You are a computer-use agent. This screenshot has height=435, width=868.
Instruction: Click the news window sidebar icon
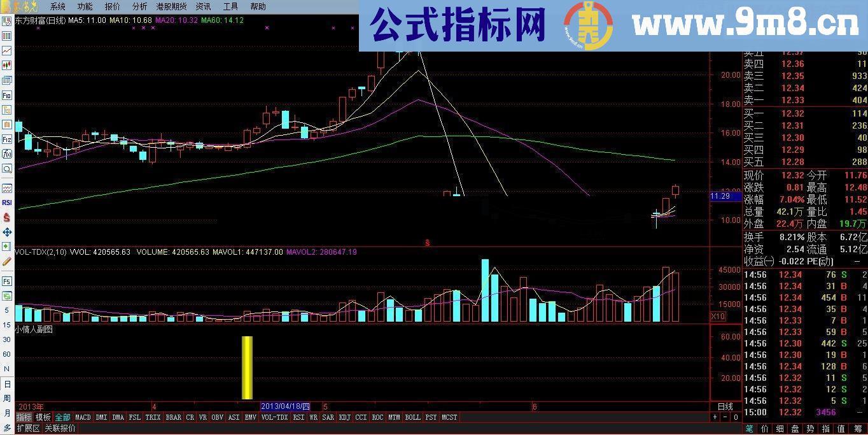click(7, 80)
